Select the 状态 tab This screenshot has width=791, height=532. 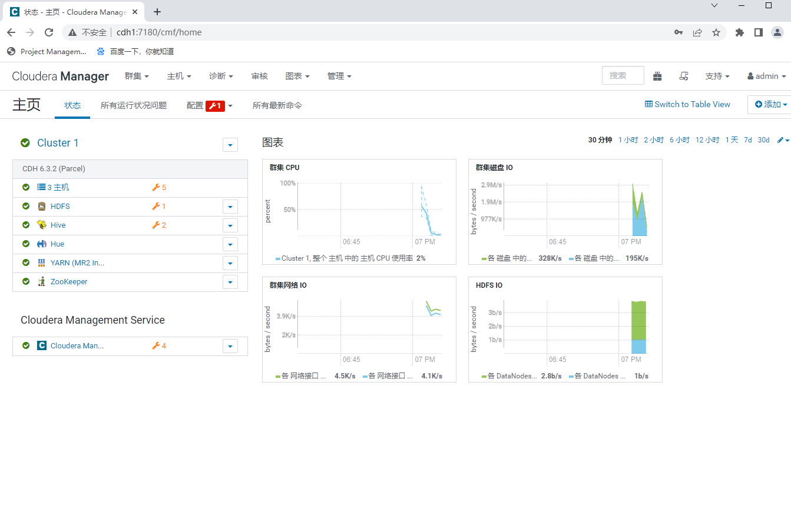pos(72,105)
